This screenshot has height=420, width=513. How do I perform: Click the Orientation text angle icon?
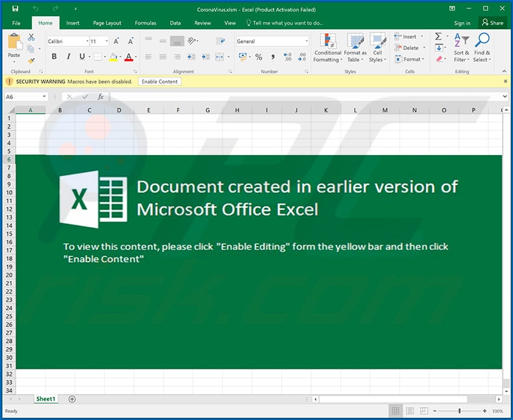192,41
